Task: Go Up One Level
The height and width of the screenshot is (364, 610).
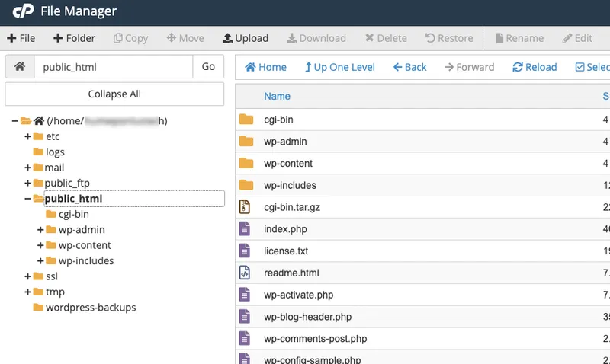Action: coord(339,67)
